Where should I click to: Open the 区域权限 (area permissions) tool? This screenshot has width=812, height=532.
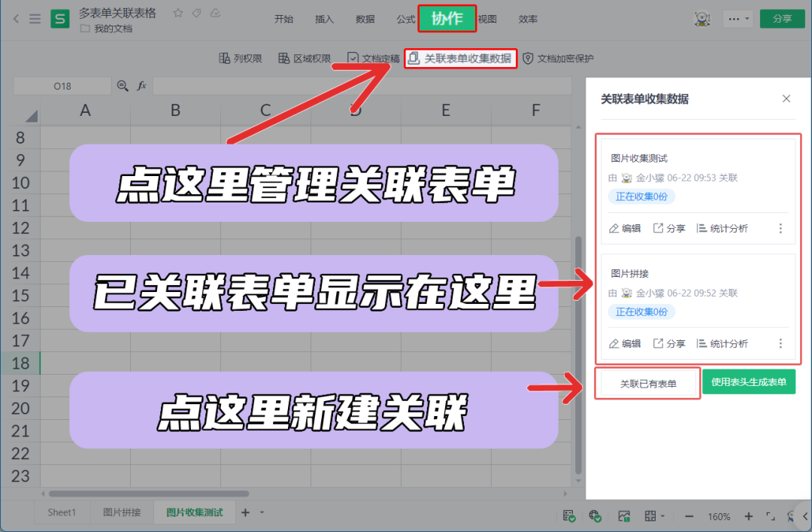pos(304,57)
